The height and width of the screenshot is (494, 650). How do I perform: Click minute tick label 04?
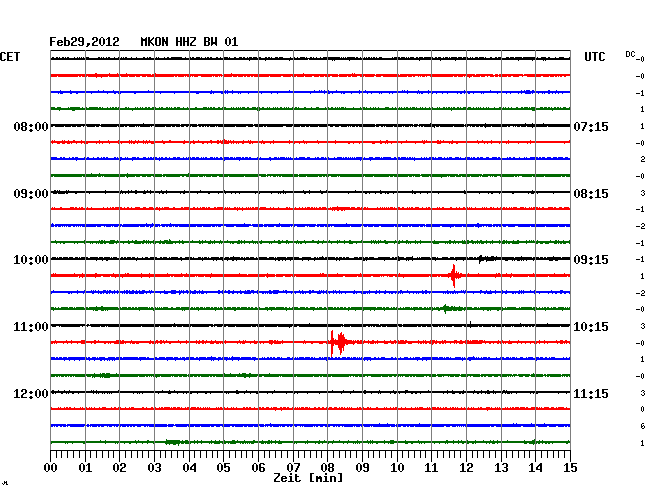[189, 468]
